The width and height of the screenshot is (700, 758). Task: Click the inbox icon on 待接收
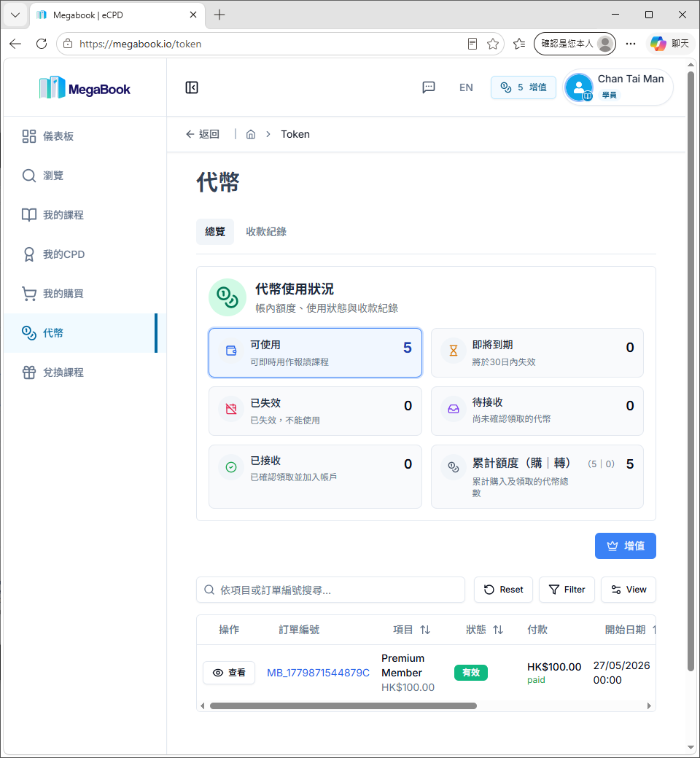coord(454,409)
